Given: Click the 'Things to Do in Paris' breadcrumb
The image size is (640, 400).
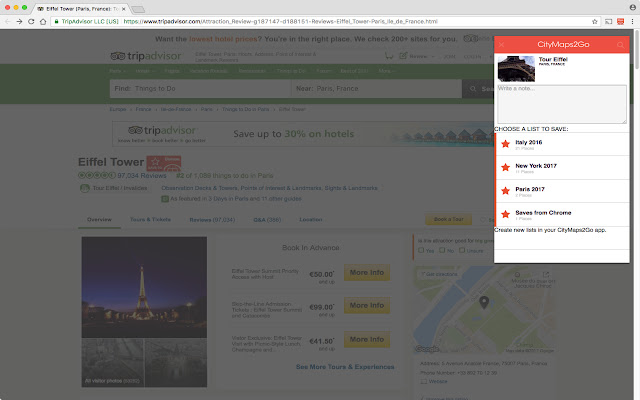Looking at the screenshot, I should [x=245, y=109].
